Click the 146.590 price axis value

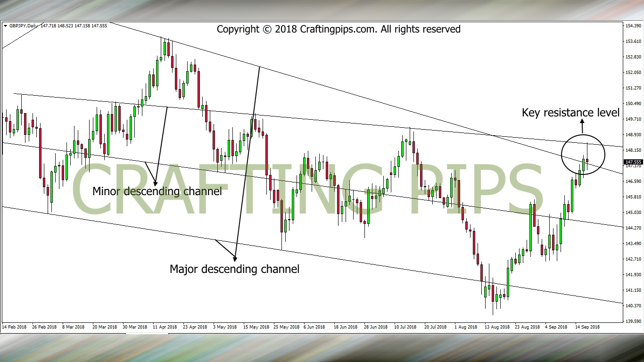point(634,181)
